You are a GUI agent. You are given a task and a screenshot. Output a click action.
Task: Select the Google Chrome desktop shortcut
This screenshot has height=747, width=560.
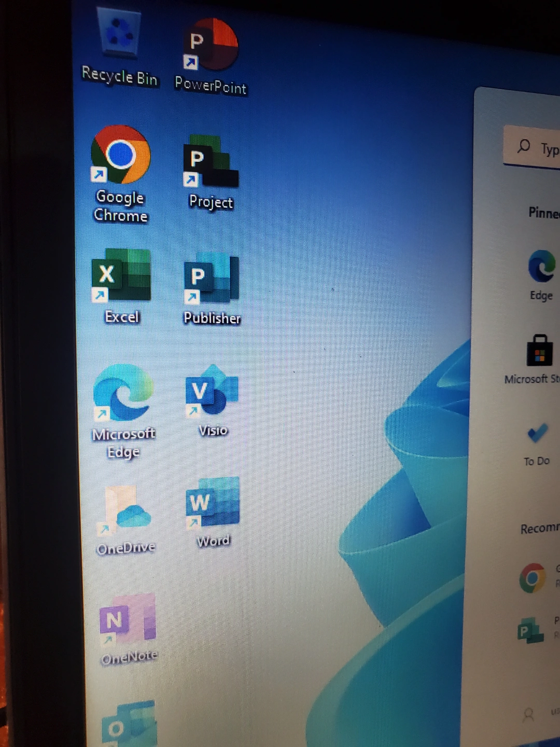pyautogui.click(x=121, y=174)
